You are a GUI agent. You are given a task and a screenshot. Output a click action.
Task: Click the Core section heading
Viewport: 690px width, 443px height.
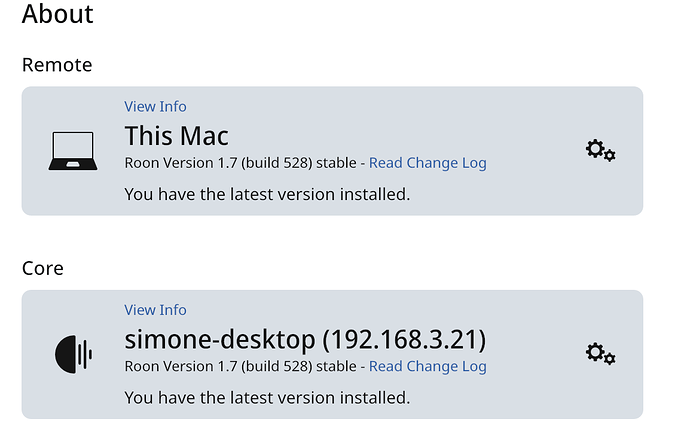(43, 268)
